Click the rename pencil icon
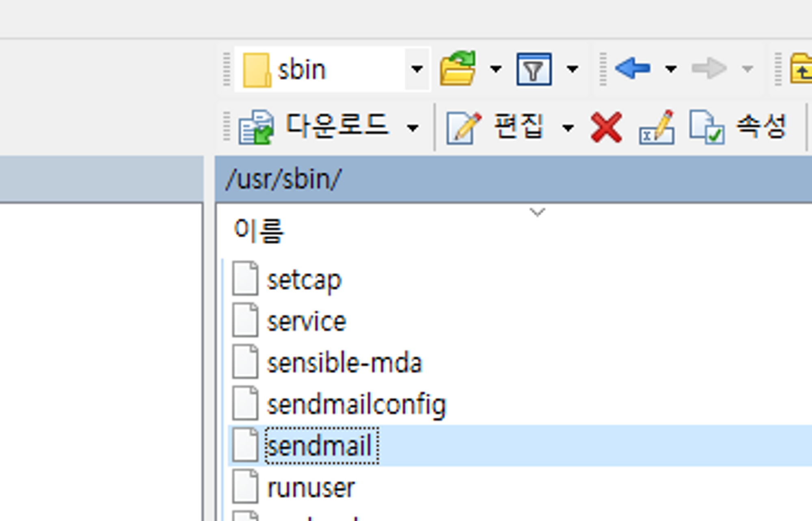Image resolution: width=812 pixels, height=521 pixels. [x=657, y=128]
